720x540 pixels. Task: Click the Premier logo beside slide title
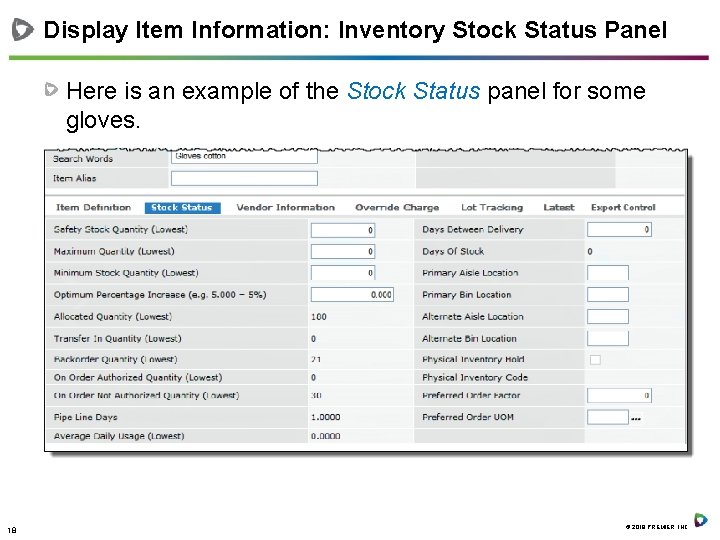pos(23,29)
